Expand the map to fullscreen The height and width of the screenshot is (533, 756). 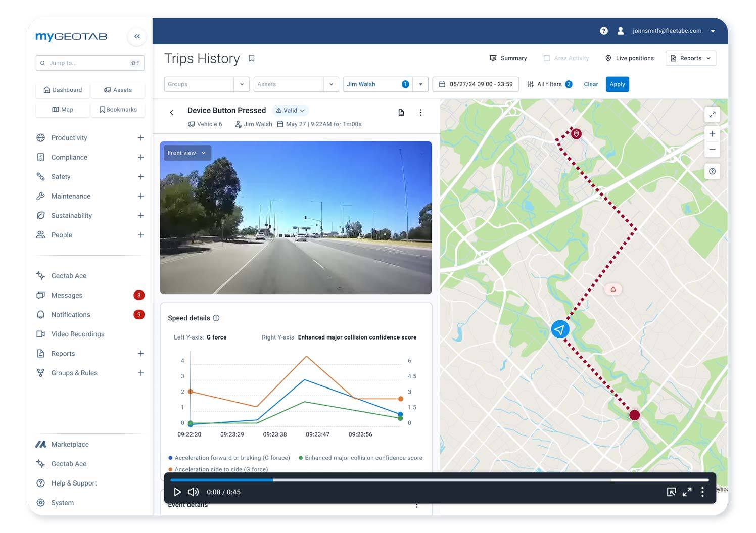(712, 115)
